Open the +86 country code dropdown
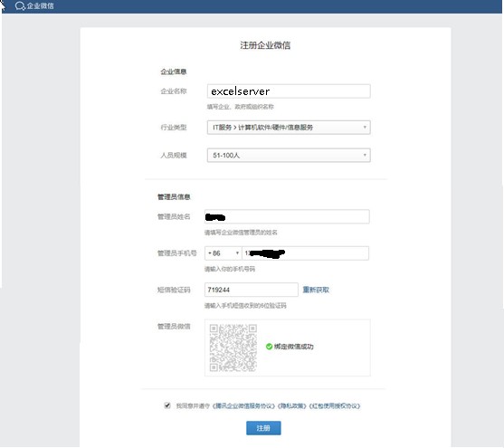The width and height of the screenshot is (504, 448). pos(223,253)
